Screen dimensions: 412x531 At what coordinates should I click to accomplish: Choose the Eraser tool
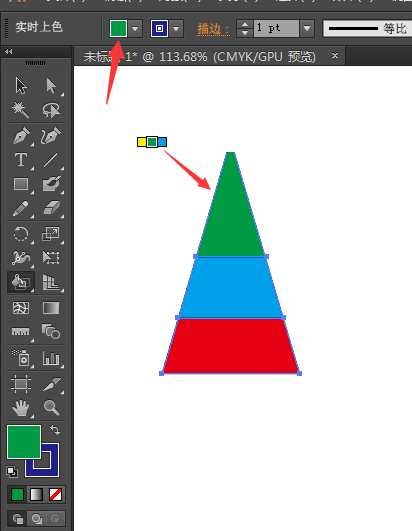51,208
